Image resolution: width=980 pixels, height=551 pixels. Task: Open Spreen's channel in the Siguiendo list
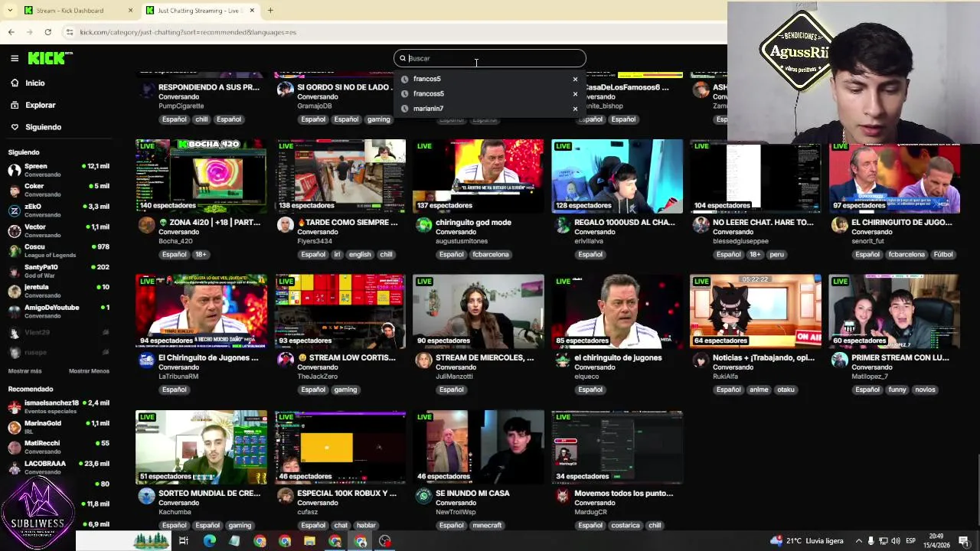tap(59, 170)
